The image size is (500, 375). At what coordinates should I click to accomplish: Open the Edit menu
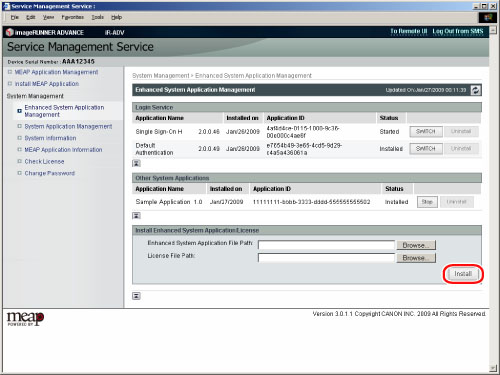[31, 17]
